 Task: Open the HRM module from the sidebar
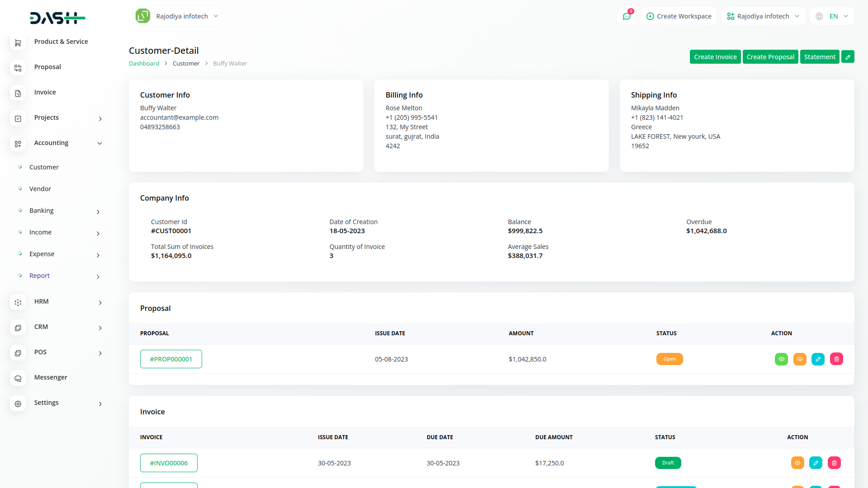point(41,301)
